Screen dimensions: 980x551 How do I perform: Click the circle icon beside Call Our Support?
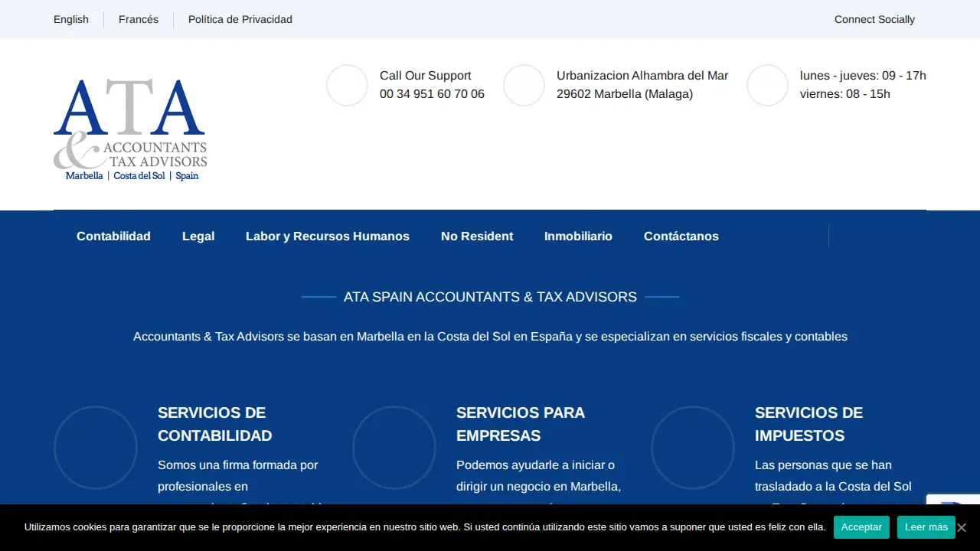pos(348,85)
